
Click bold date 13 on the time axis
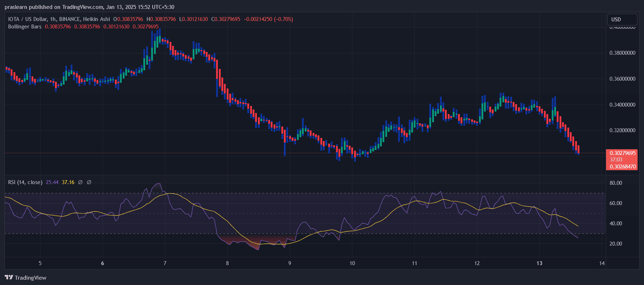[x=539, y=263]
